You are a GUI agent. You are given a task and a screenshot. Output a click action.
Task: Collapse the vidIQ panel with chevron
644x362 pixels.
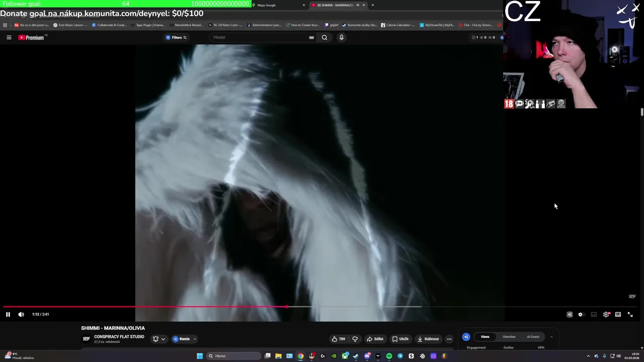(551, 337)
